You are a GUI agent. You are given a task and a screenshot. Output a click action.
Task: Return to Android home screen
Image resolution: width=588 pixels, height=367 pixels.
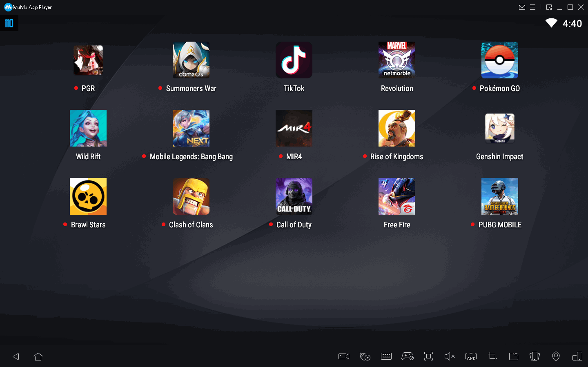(38, 356)
